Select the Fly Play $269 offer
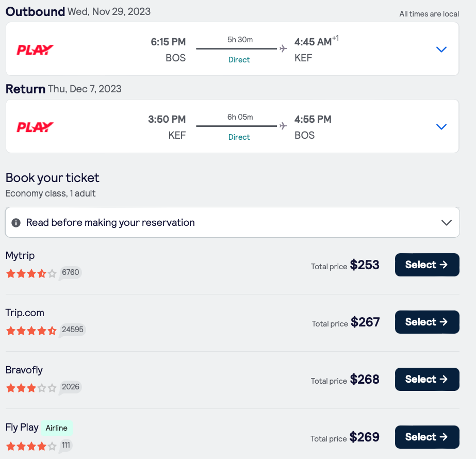 click(426, 437)
